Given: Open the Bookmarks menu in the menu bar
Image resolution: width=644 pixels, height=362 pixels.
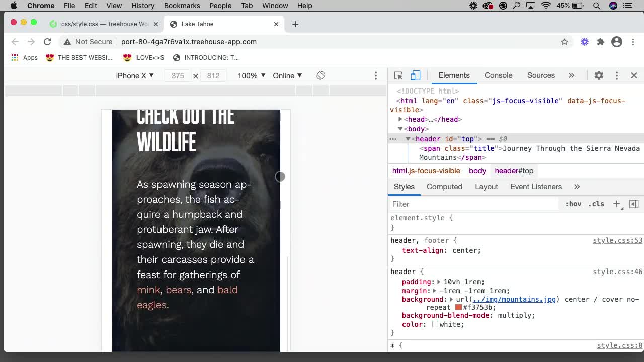Looking at the screenshot, I should pyautogui.click(x=182, y=6).
